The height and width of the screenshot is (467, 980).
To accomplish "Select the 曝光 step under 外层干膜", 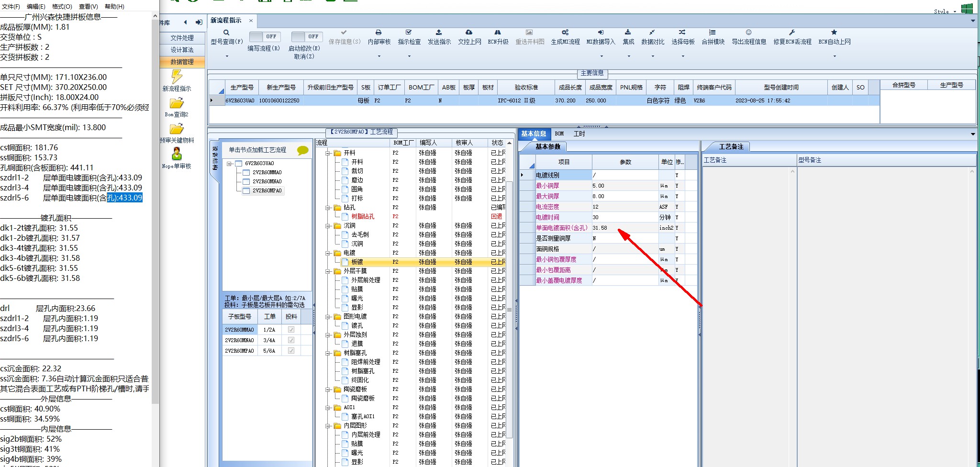I will point(357,298).
